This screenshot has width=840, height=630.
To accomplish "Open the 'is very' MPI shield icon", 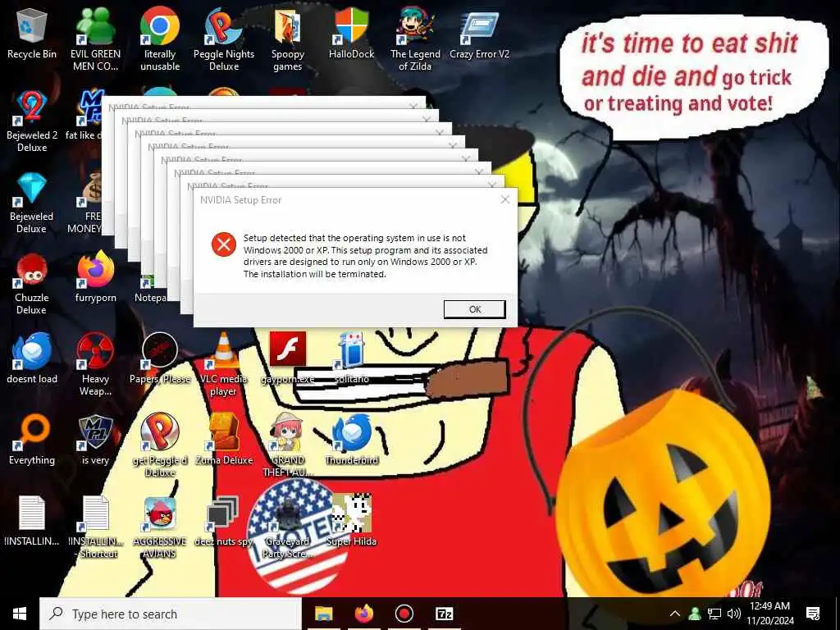I will pos(95,440).
